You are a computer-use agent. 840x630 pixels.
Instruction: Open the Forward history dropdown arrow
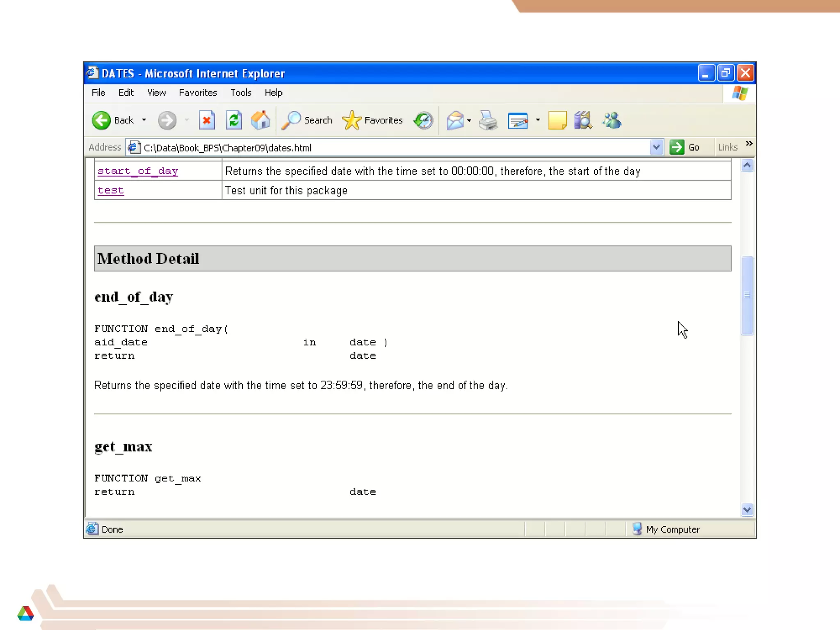point(187,120)
